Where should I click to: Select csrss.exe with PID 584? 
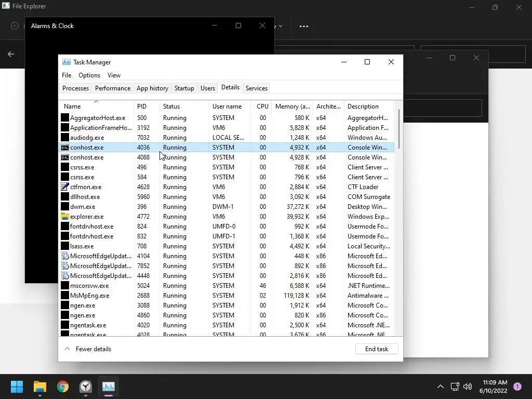click(x=227, y=177)
